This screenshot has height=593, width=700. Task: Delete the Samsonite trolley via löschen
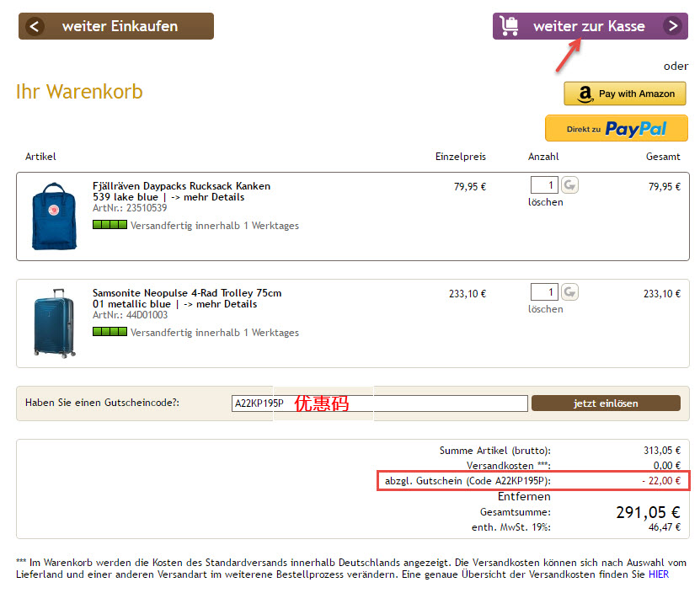click(x=545, y=309)
